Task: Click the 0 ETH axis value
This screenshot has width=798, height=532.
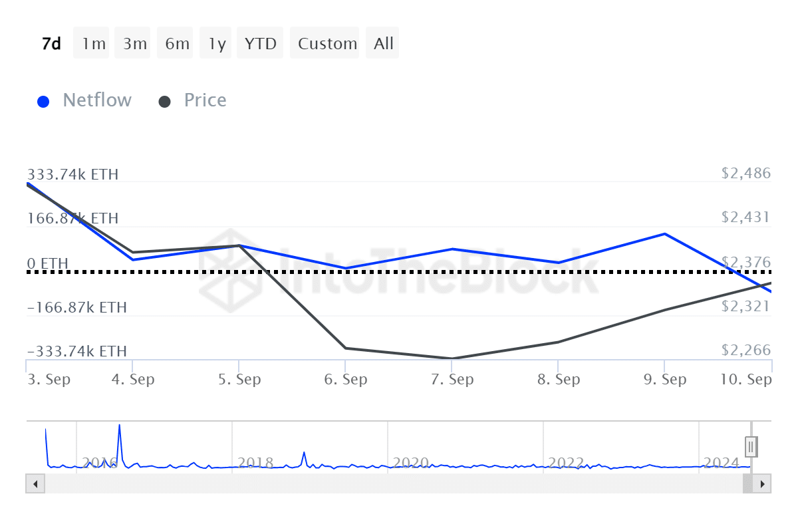Action: [47, 264]
